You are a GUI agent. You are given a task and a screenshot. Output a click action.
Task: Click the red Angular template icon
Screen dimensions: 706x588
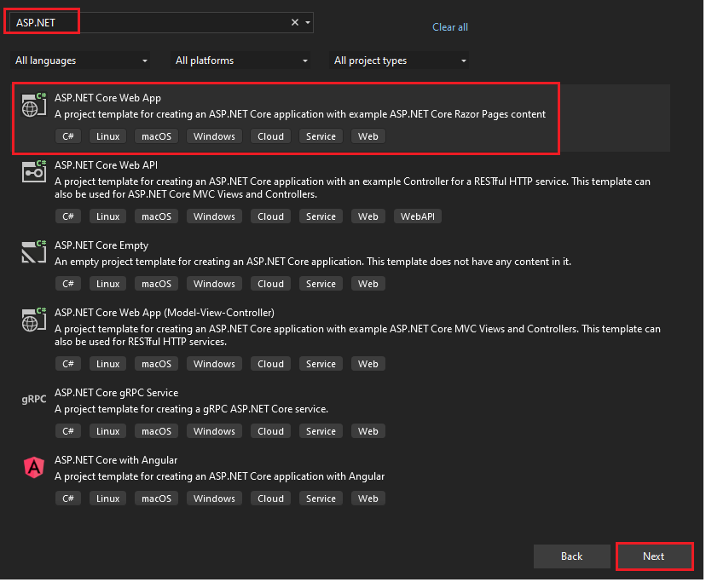coord(34,468)
